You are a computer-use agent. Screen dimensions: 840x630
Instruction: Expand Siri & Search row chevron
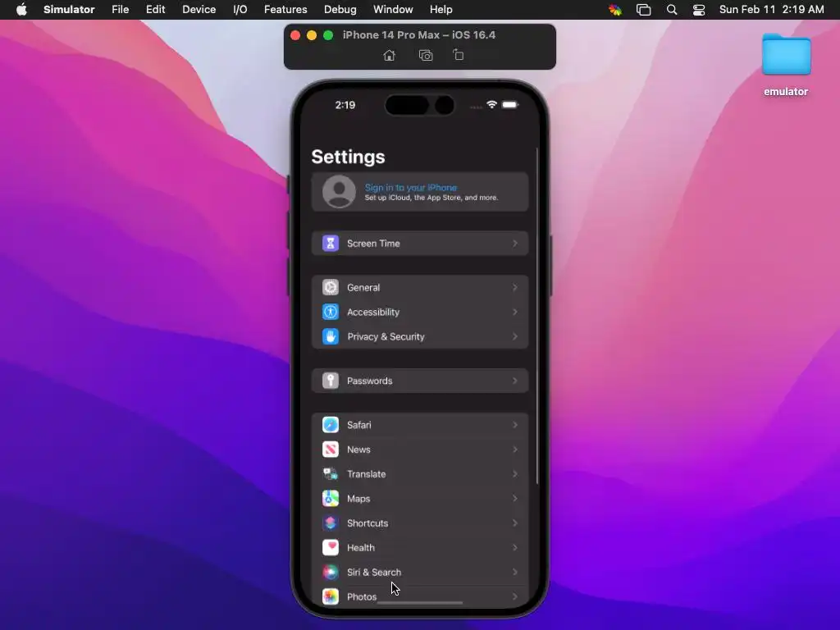point(515,572)
